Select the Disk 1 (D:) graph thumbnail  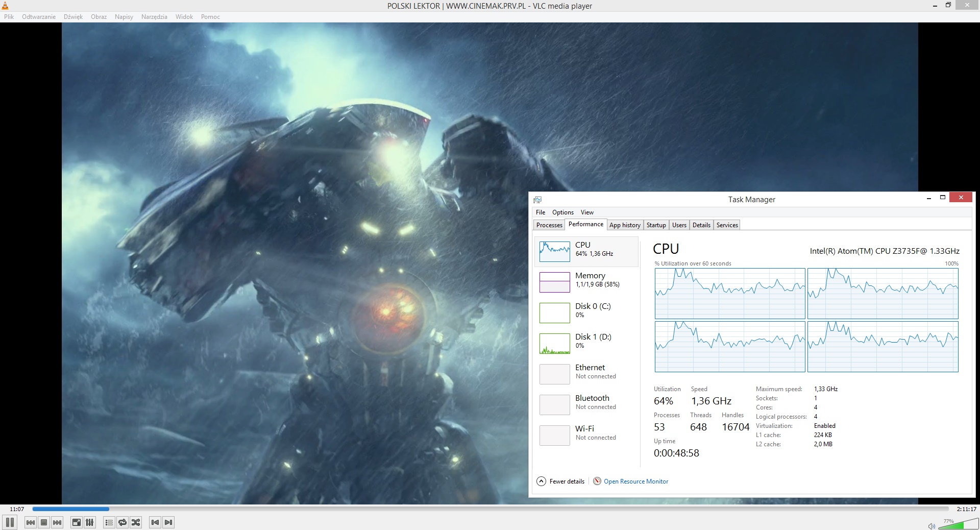[x=554, y=344]
